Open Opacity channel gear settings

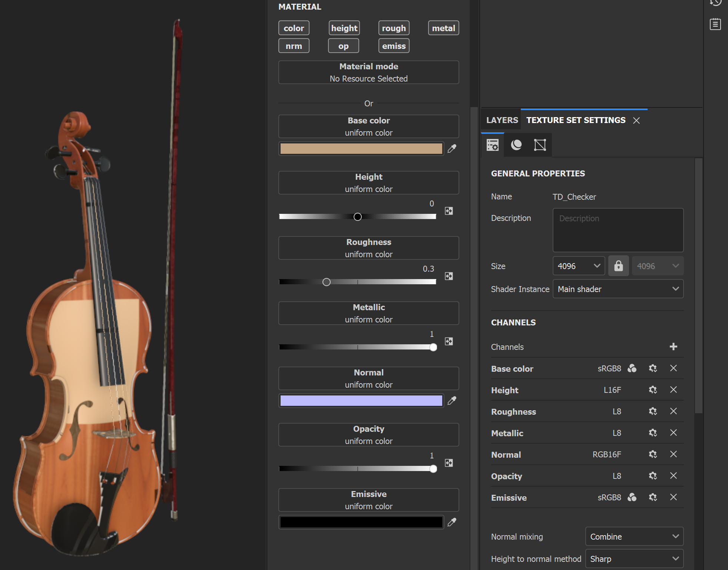tap(653, 476)
